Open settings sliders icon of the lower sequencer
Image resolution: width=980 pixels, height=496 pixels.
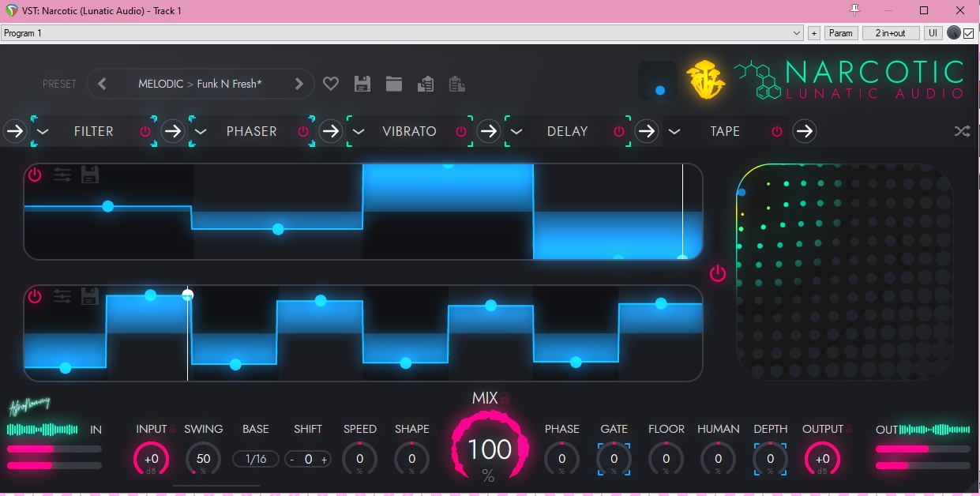(62, 296)
